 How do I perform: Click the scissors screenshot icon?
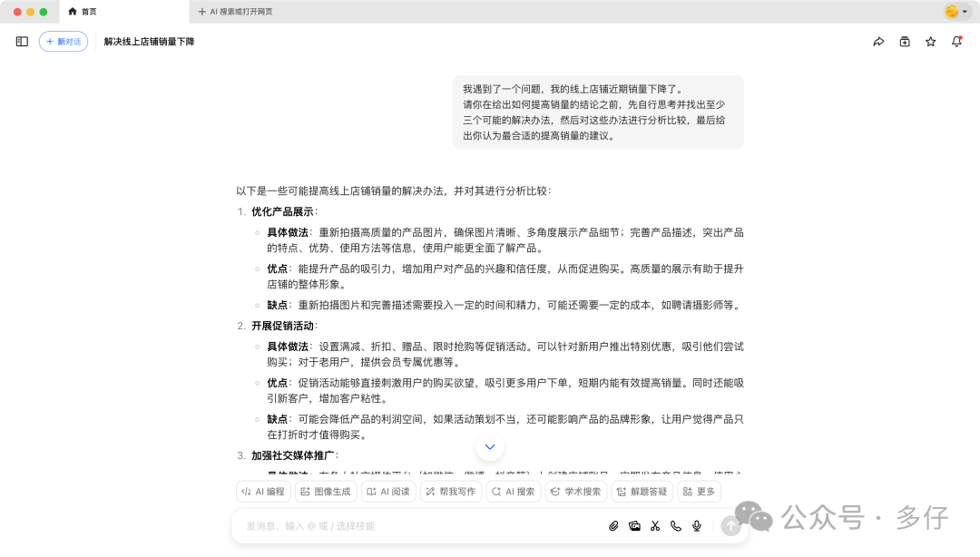(x=655, y=526)
